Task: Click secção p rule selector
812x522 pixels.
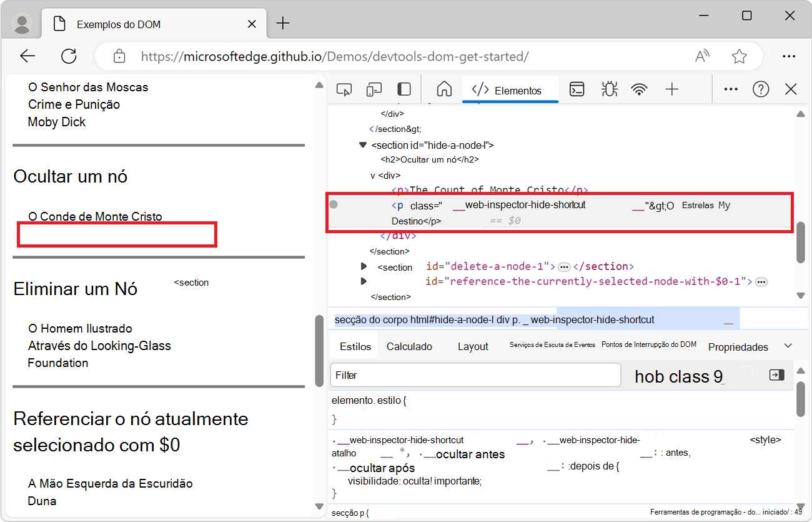Action: (350, 513)
